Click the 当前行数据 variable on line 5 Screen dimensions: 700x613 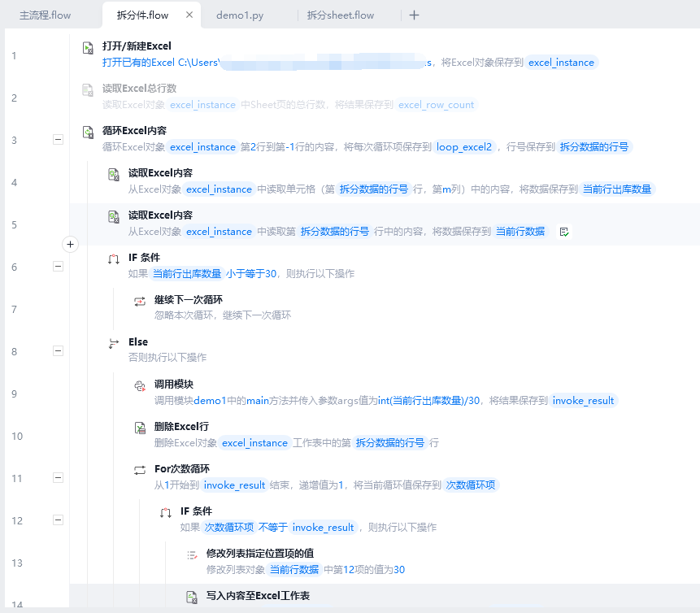[520, 231]
